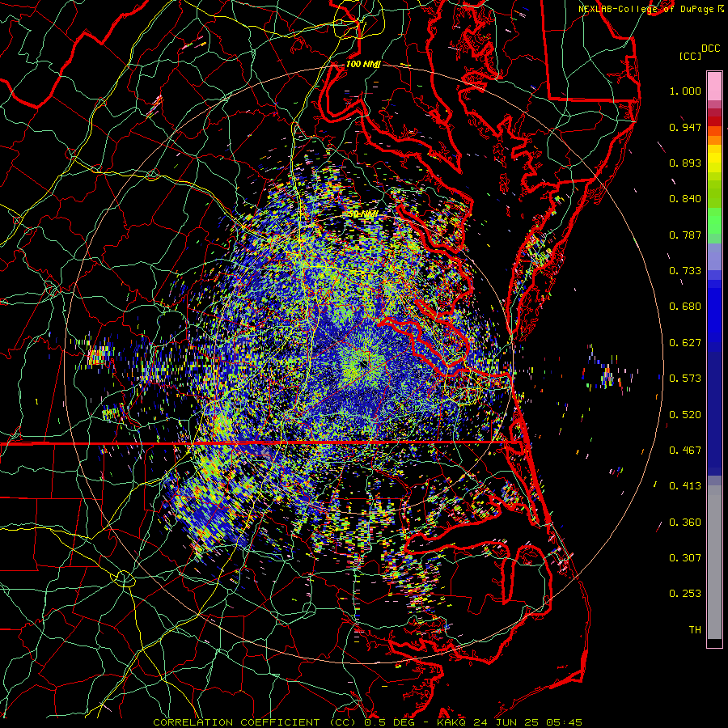Screen dimensions: 728x728
Task: Select the 0.307 scale value
Action: (x=685, y=558)
